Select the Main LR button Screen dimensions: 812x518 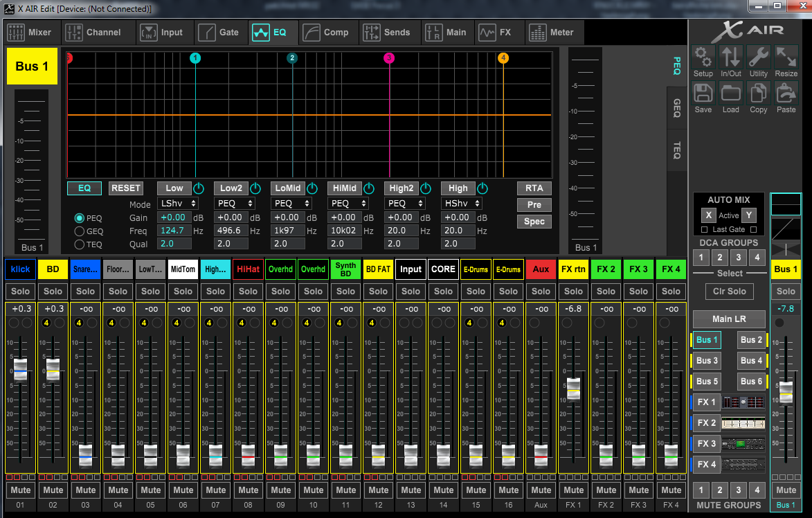tap(729, 319)
